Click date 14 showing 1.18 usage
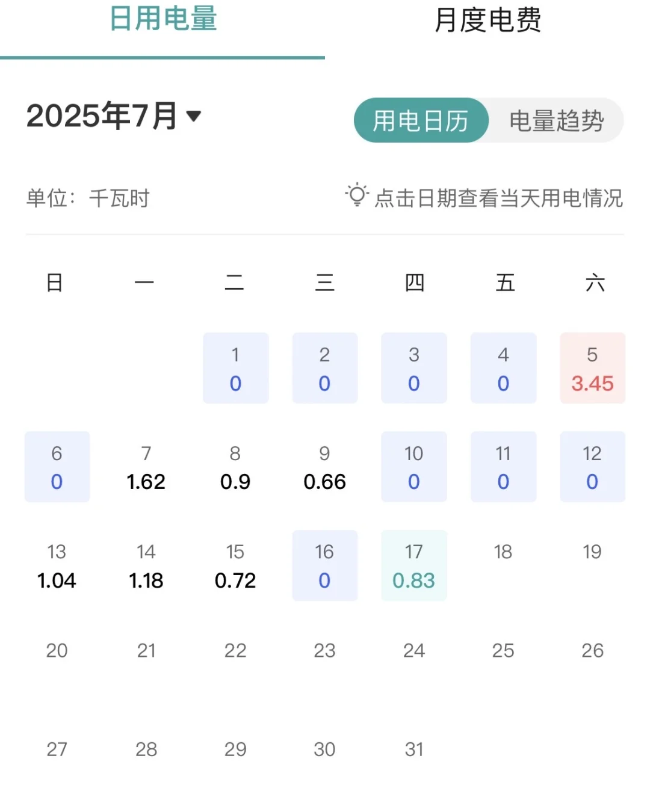This screenshot has height=812, width=650. tap(146, 565)
